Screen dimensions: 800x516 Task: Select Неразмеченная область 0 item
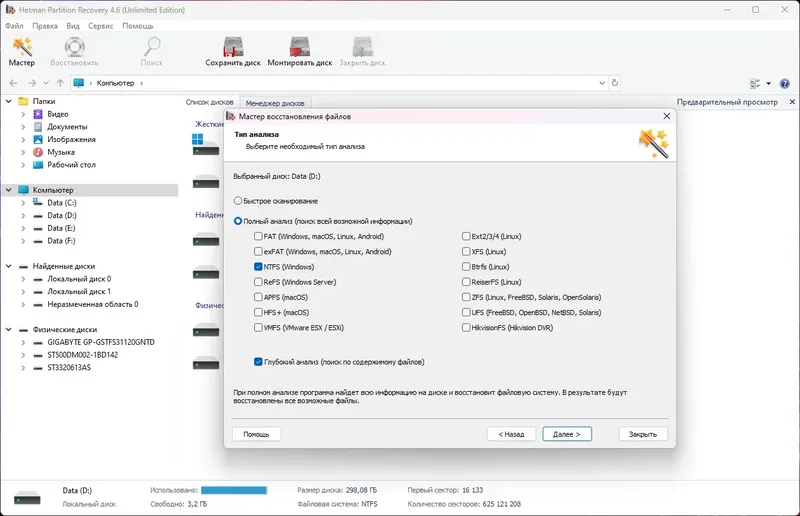point(92,304)
